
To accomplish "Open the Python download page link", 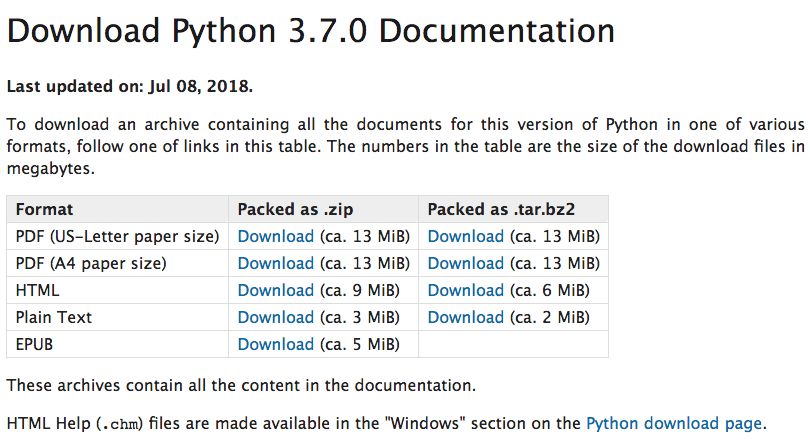I will tap(673, 423).
